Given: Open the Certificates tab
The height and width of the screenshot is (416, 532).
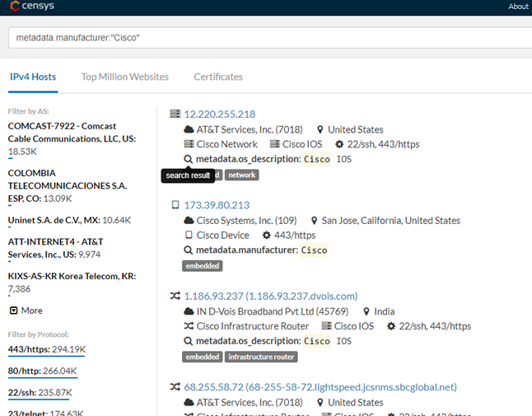Looking at the screenshot, I should click(218, 77).
